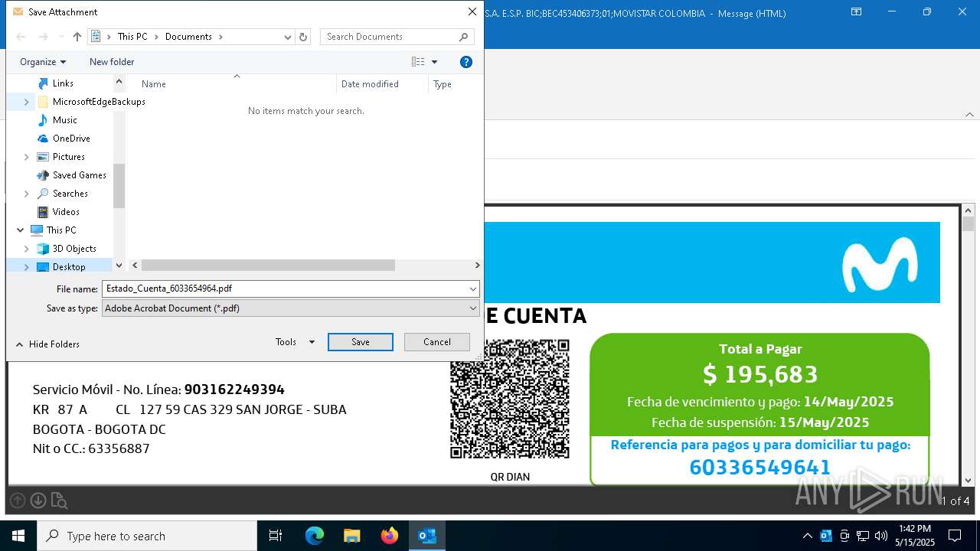Open File name history dropdown
The width and height of the screenshot is (980, 551).
tap(473, 289)
